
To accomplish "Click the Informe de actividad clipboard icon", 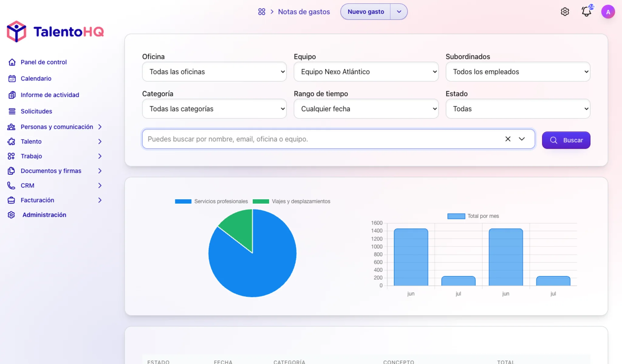I will pyautogui.click(x=12, y=95).
